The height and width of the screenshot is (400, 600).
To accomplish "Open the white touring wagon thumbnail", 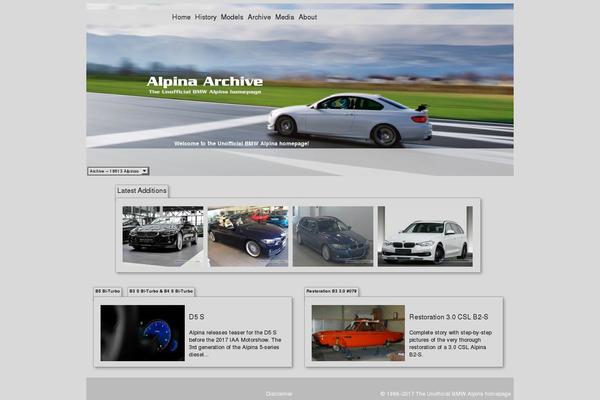I will (x=425, y=236).
